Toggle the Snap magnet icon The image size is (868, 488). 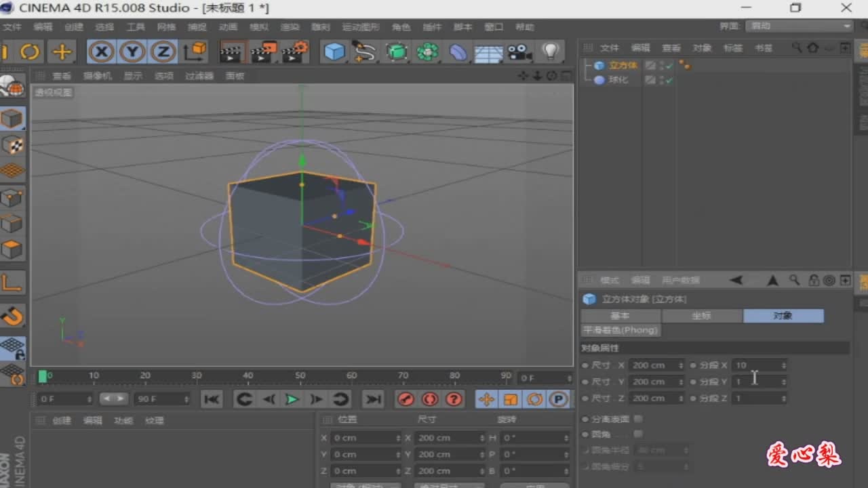[x=12, y=316]
